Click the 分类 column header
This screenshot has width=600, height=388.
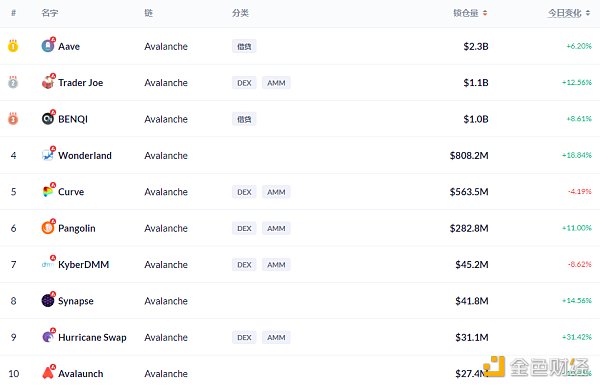pos(240,13)
